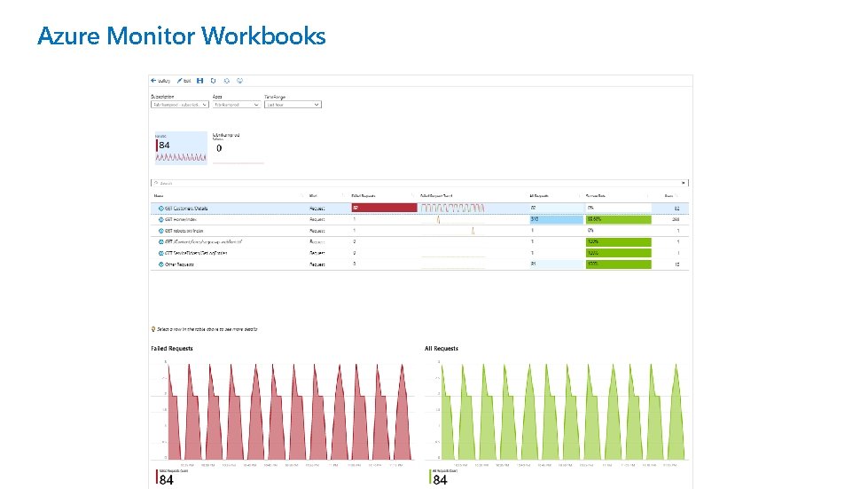Screen dimensions: 868x489
Task: Click the globe icon beside GET Customers/Details
Action: pos(161,209)
